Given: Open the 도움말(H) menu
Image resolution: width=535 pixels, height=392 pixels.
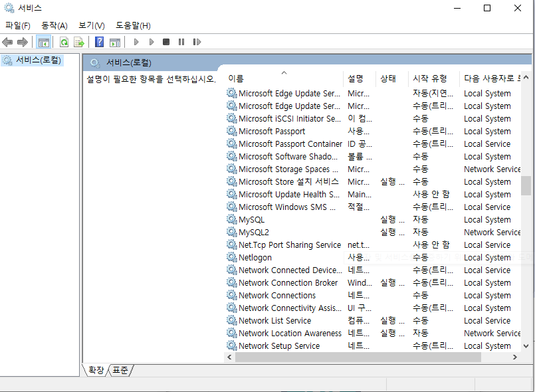Looking at the screenshot, I should click(133, 26).
